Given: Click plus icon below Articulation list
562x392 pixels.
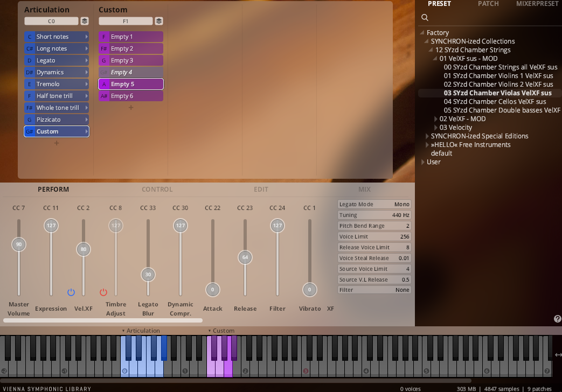Looking at the screenshot, I should pyautogui.click(x=57, y=143).
